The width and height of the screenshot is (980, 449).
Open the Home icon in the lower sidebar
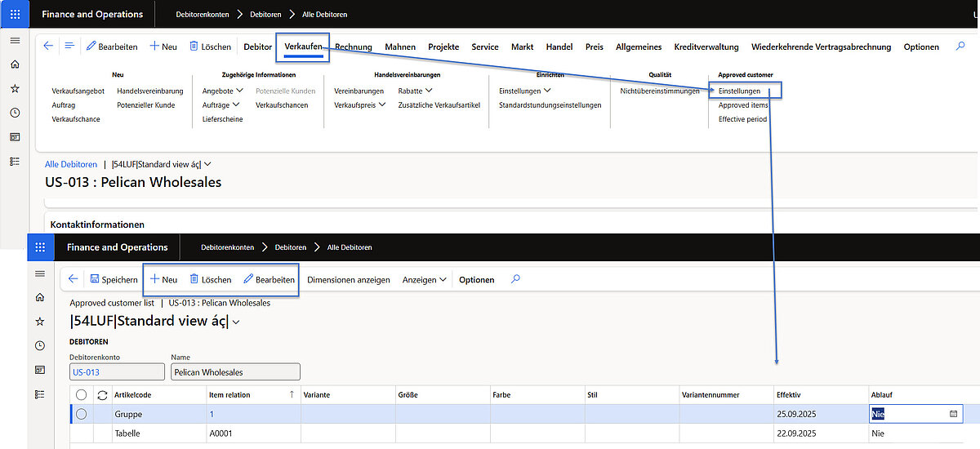[x=40, y=297]
